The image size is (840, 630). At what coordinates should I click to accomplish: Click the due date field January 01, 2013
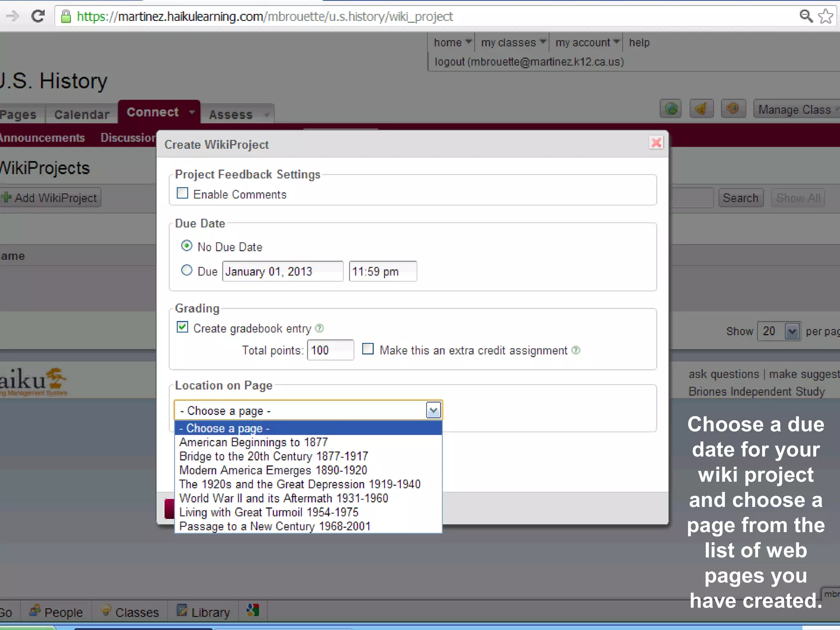pyautogui.click(x=283, y=271)
